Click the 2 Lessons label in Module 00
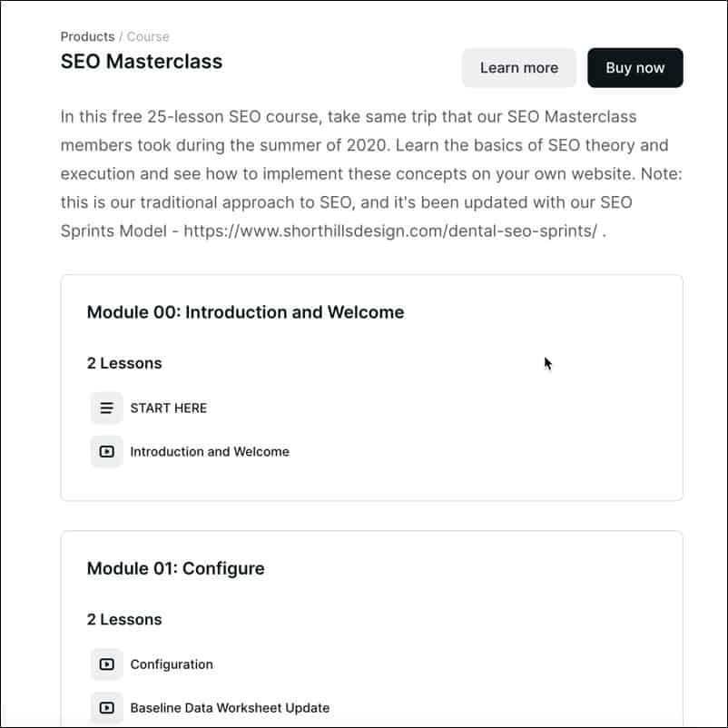Image resolution: width=728 pixels, height=728 pixels. 124,363
